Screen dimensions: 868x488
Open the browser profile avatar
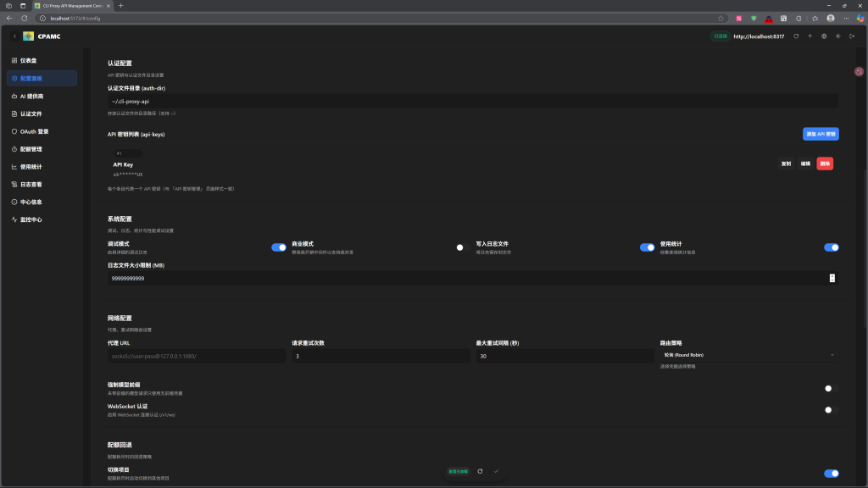click(831, 19)
